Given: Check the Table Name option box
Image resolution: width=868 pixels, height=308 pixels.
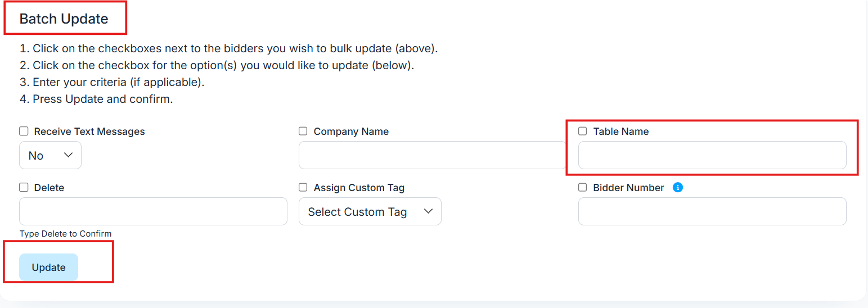Looking at the screenshot, I should (x=583, y=132).
